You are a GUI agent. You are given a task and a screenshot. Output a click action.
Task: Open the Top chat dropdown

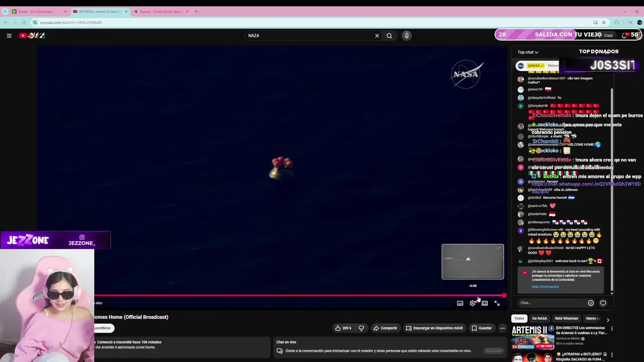[528, 52]
